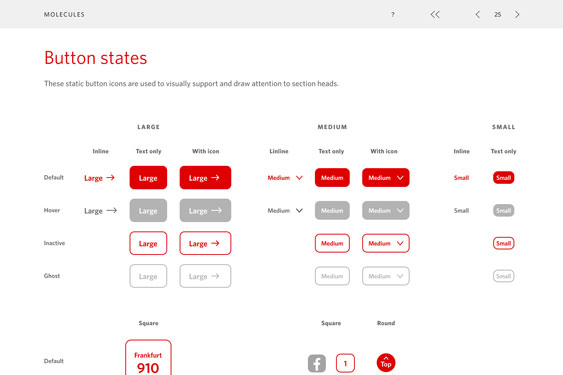563x375 pixels.
Task: Click the Ghost row label
Action: pyautogui.click(x=52, y=276)
